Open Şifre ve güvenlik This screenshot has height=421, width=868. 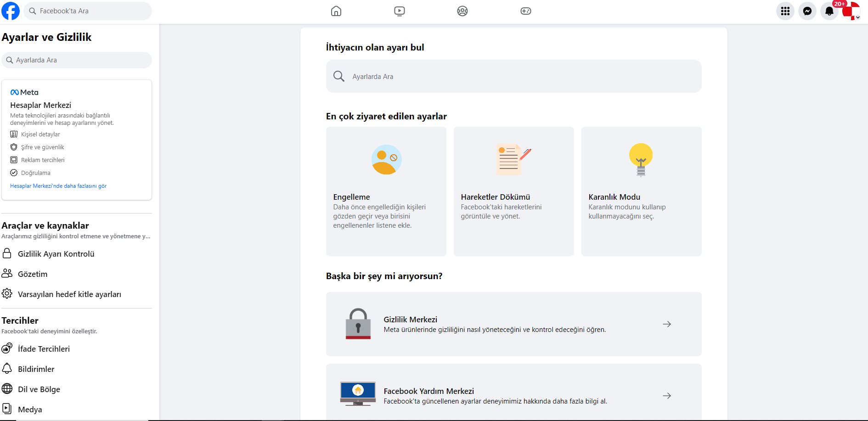pos(43,147)
